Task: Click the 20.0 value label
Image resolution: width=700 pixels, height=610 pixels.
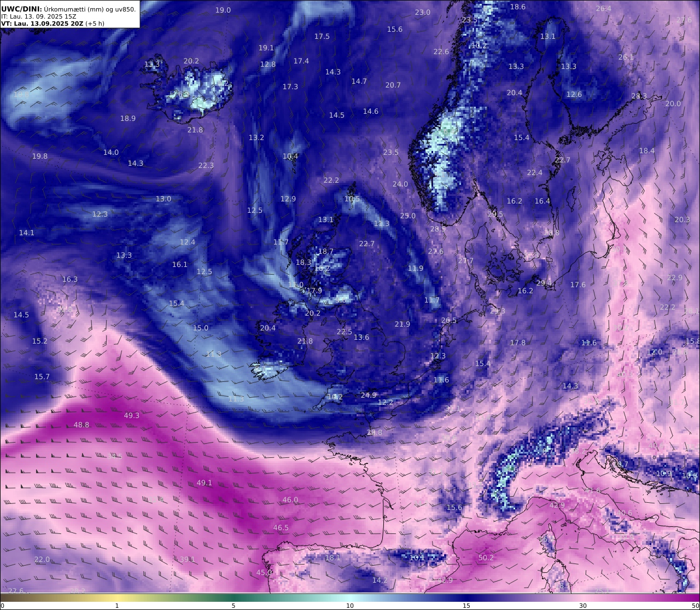Action: [673, 104]
